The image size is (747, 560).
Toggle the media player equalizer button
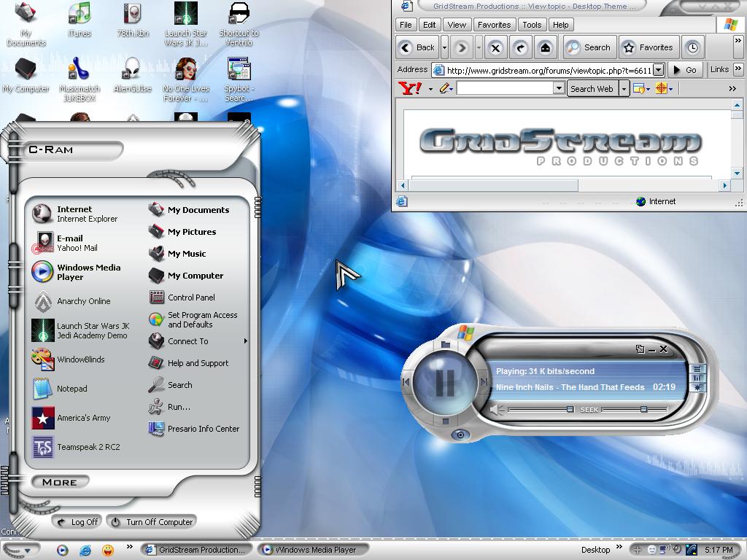click(698, 379)
